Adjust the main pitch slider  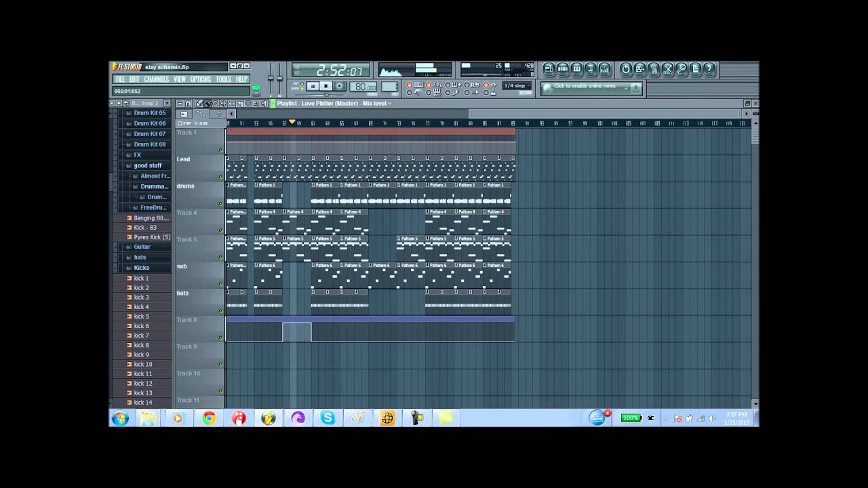click(279, 78)
